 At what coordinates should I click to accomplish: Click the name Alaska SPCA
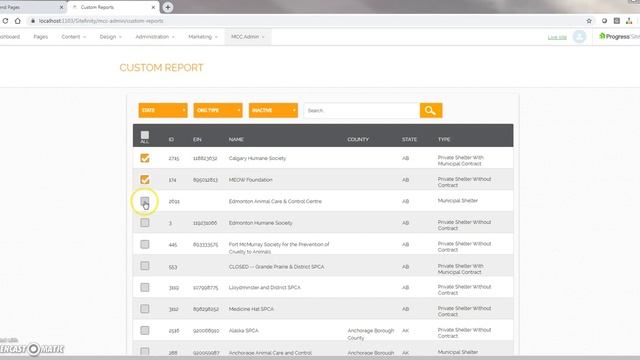pyautogui.click(x=243, y=331)
